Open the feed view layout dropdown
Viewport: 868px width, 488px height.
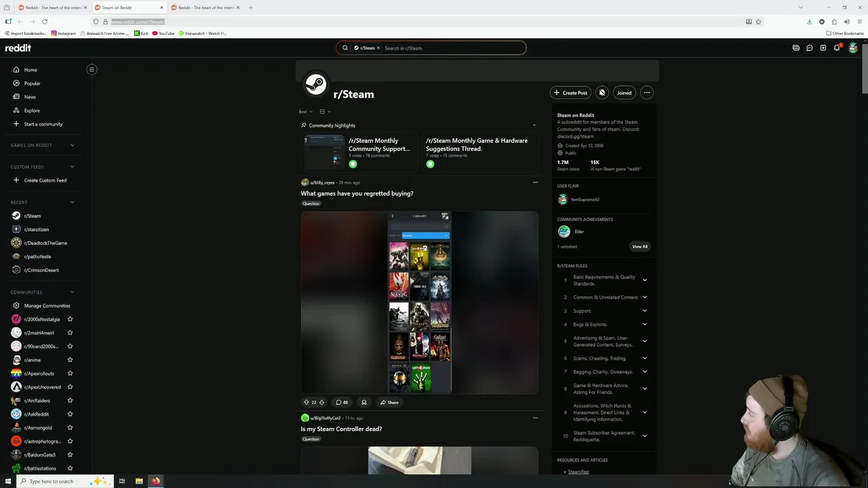pyautogui.click(x=325, y=111)
